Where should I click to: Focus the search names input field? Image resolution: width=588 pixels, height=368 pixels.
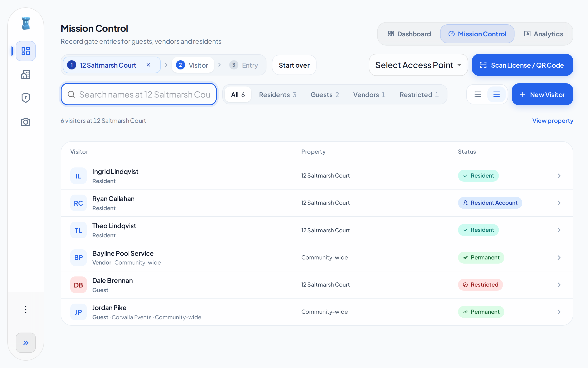[x=139, y=94]
